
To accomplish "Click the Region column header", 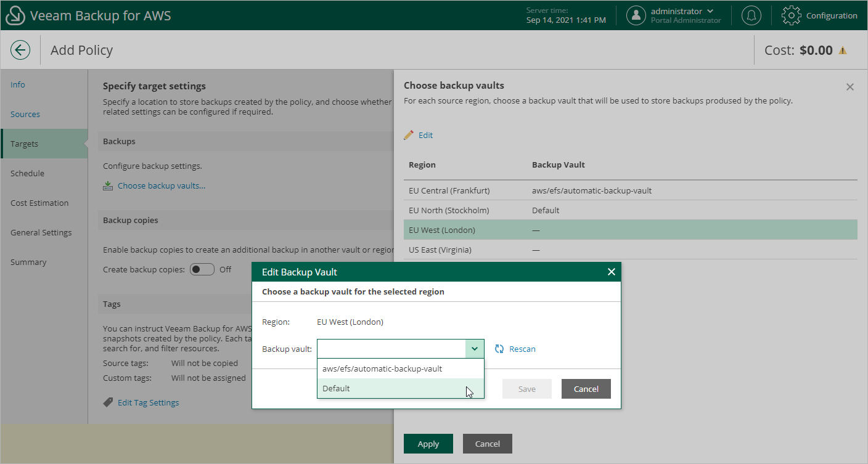I will pyautogui.click(x=422, y=165).
